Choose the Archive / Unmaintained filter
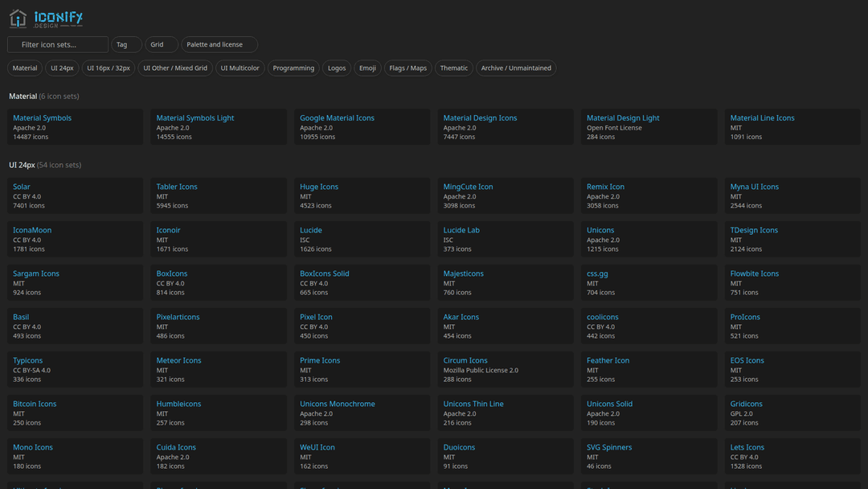This screenshot has height=489, width=868. click(516, 68)
